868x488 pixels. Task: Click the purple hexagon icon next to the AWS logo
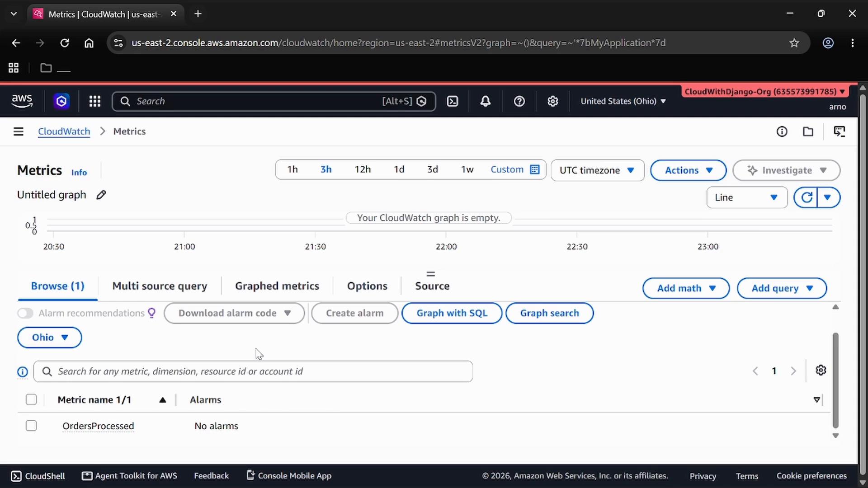coord(61,101)
